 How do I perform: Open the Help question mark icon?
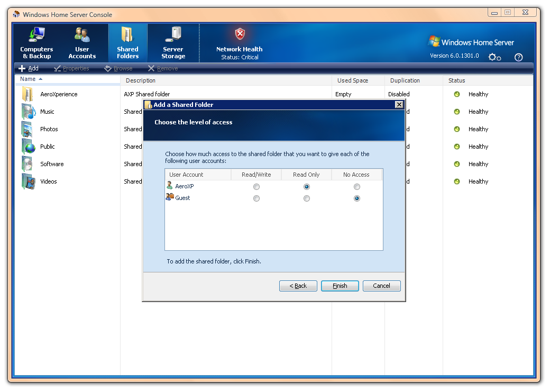coord(518,57)
